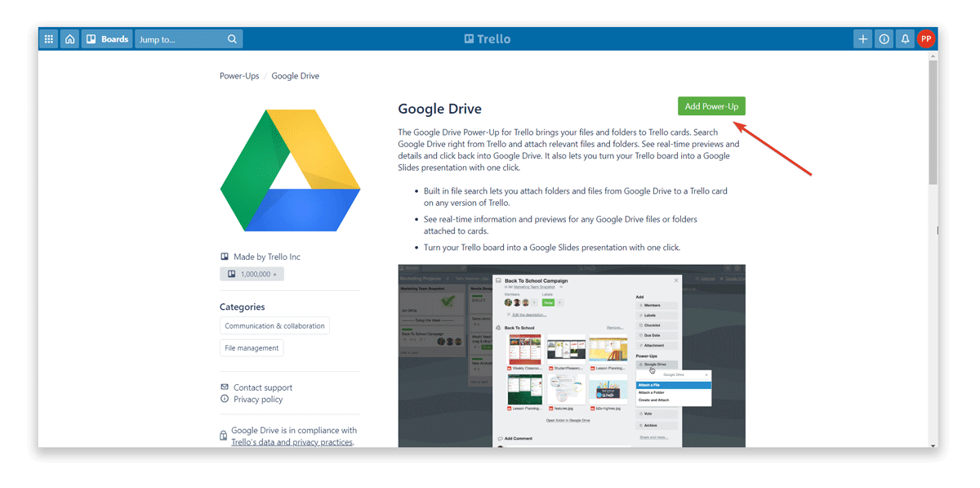Image resolution: width=980 pixels, height=488 pixels.
Task: Click the mail icon beside Contact support
Action: pos(225,387)
